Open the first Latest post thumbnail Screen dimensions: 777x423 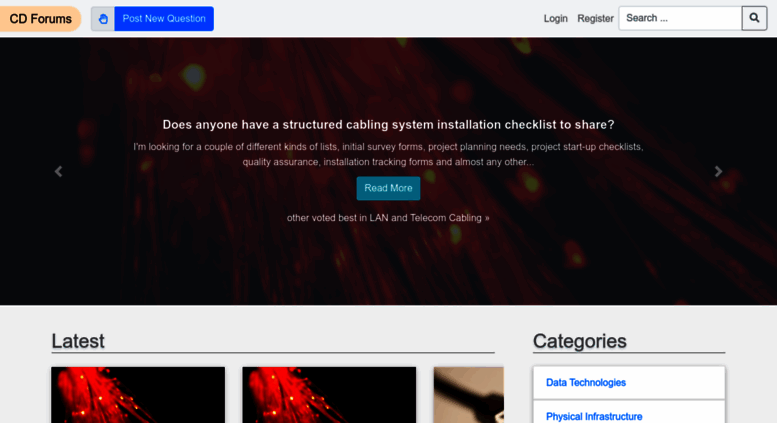point(138,395)
